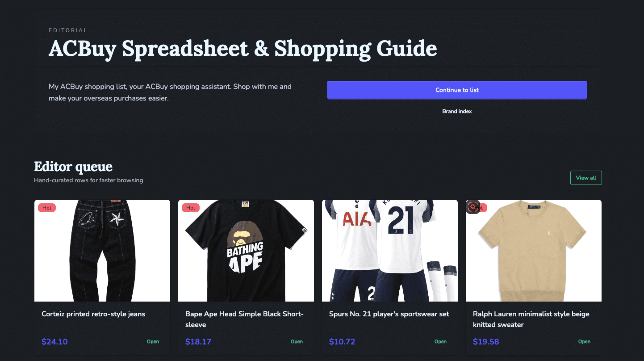The height and width of the screenshot is (361, 644).
Task: Click the Hot badge on Corteiz jeans
Action: tap(47, 208)
